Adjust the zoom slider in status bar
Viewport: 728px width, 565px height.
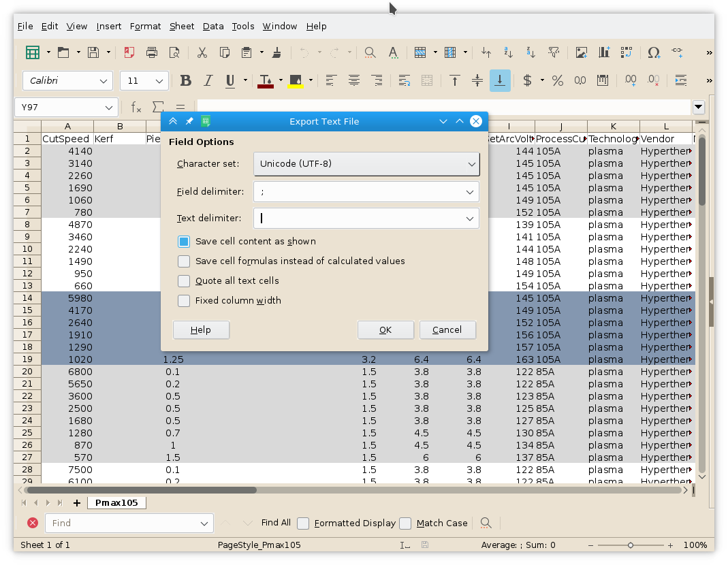click(631, 545)
